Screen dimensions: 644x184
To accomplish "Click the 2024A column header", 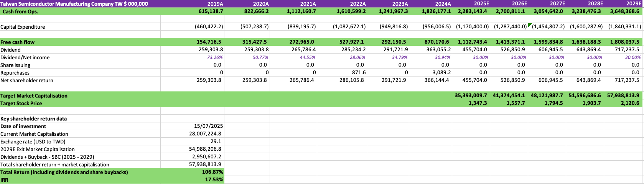I will point(443,4).
